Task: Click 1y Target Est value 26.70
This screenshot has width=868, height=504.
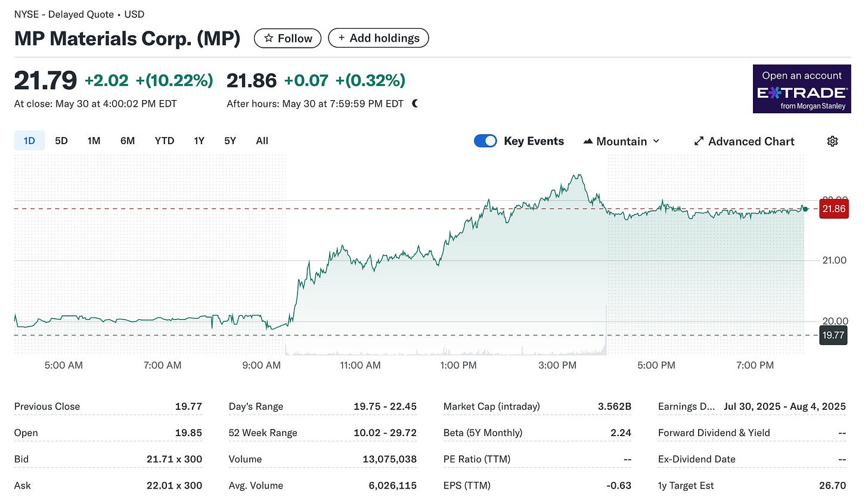Action: click(832, 485)
